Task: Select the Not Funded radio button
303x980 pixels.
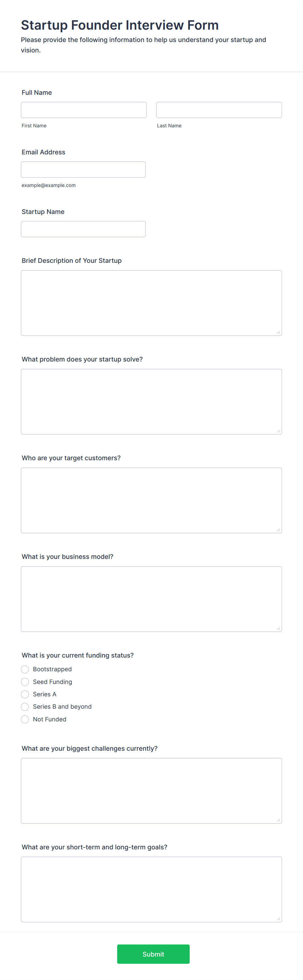Action: click(x=25, y=719)
